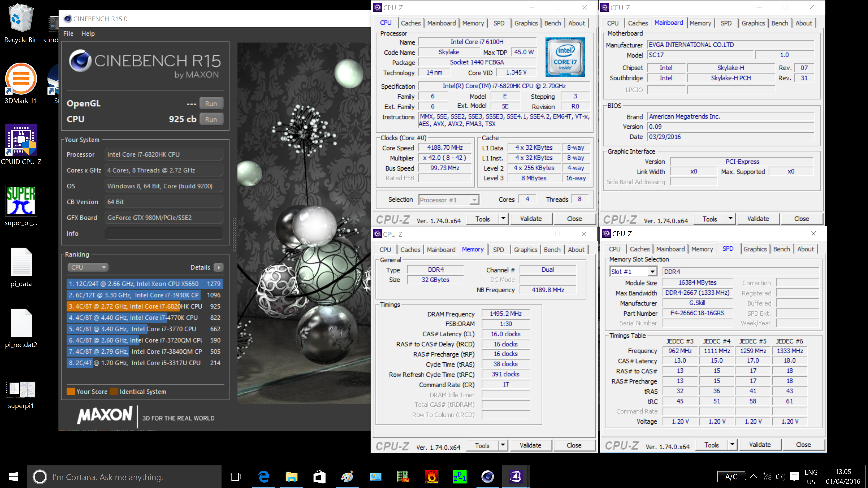
Task: Open the Help menu in Cinebench
Action: point(88,33)
